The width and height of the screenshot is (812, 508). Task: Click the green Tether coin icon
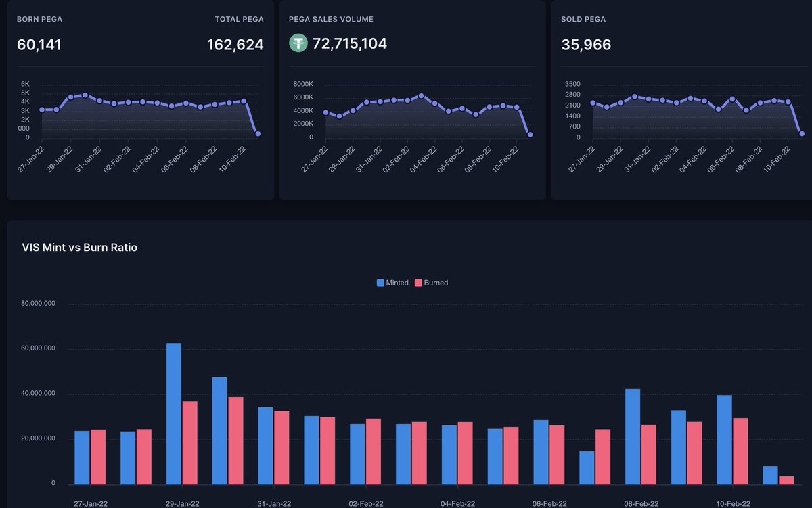pyautogui.click(x=298, y=43)
